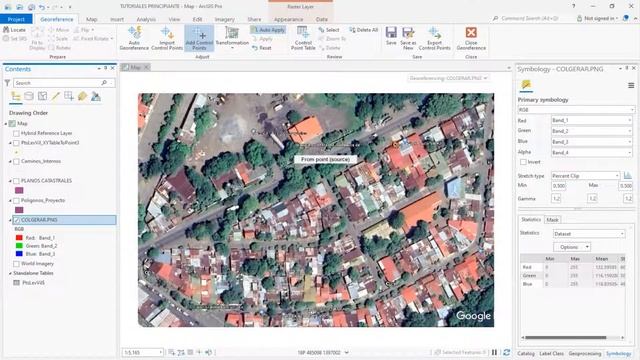
Task: Switch Contents to List By Editing
Action: 56,96
